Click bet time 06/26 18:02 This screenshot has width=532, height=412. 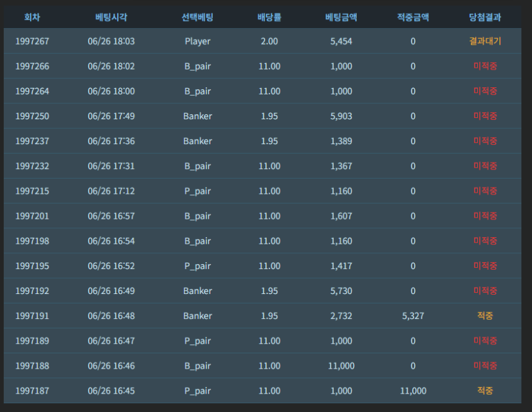point(111,66)
